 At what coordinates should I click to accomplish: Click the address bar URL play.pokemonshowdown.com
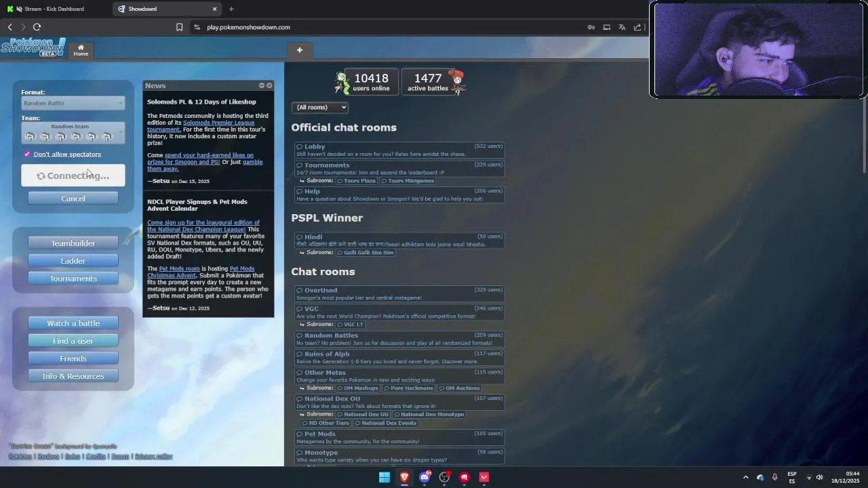[x=249, y=27]
